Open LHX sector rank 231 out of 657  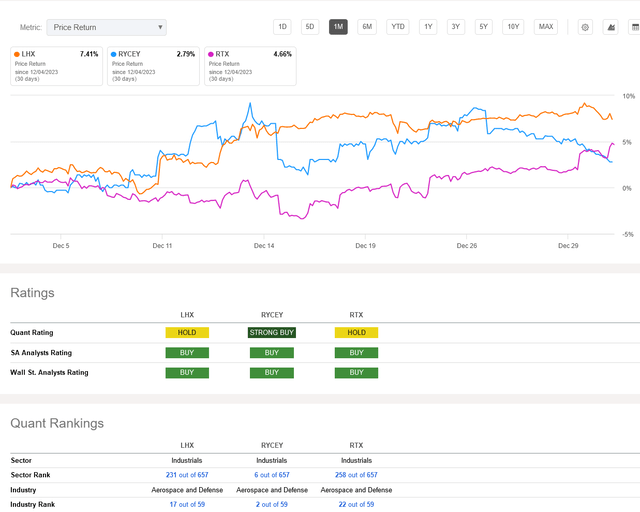pos(187,475)
